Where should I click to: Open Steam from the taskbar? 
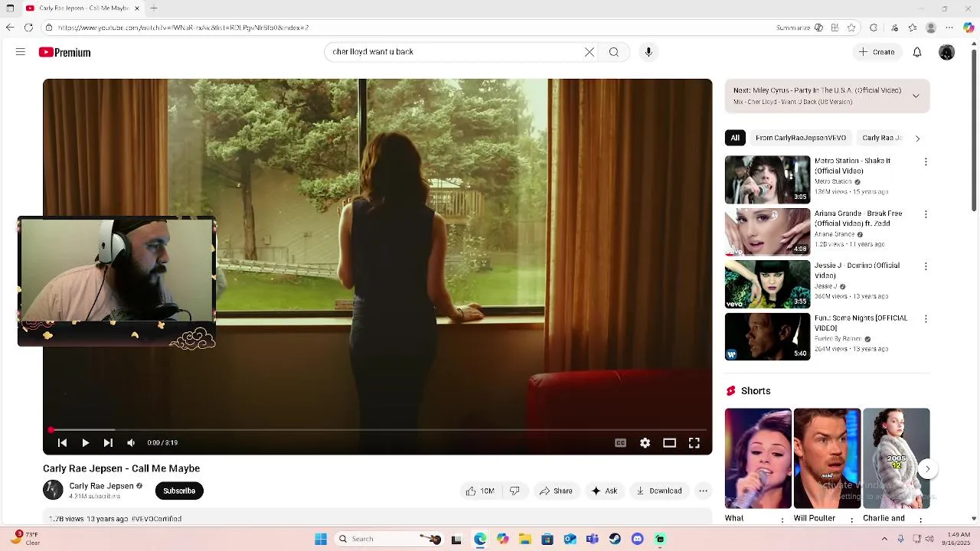[x=615, y=539]
